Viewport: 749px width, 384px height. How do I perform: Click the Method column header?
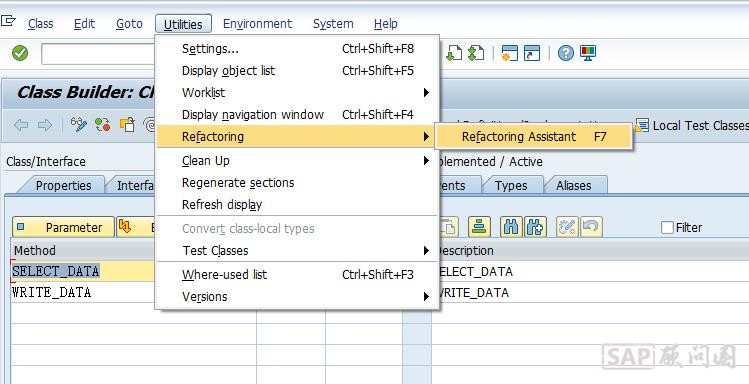[83, 250]
